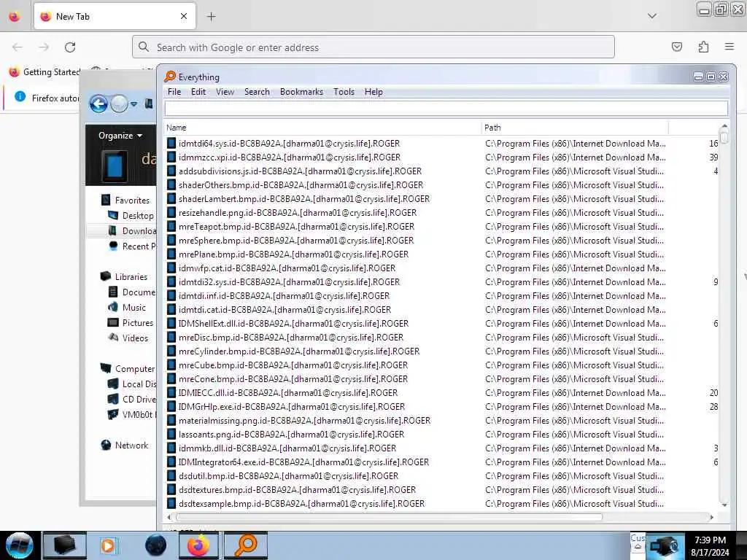The height and width of the screenshot is (560, 747).
Task: Select the idmtdi.inf.id-BC8BA92A ROGER file name
Action: pos(284,296)
